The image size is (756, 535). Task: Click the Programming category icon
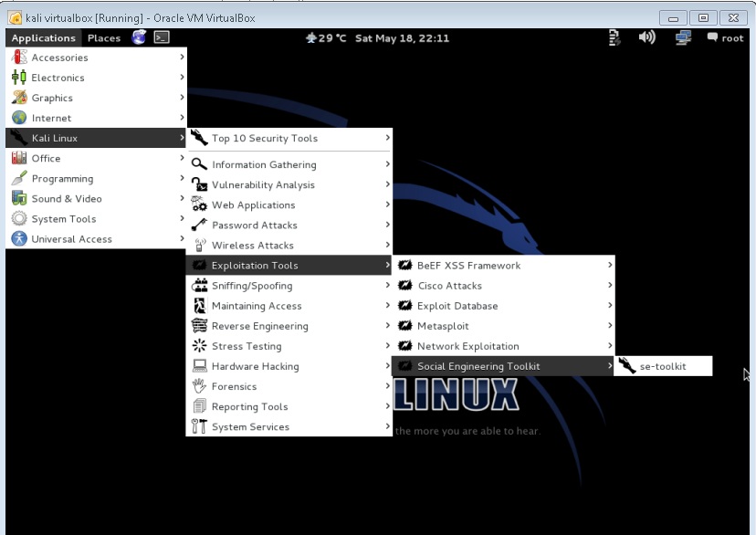click(x=19, y=178)
